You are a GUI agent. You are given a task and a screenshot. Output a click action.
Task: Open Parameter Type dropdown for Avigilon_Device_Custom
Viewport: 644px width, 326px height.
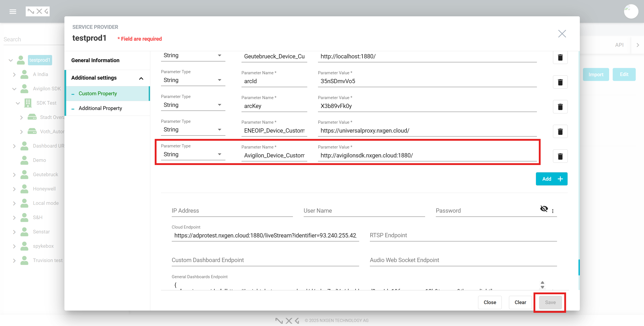click(193, 155)
